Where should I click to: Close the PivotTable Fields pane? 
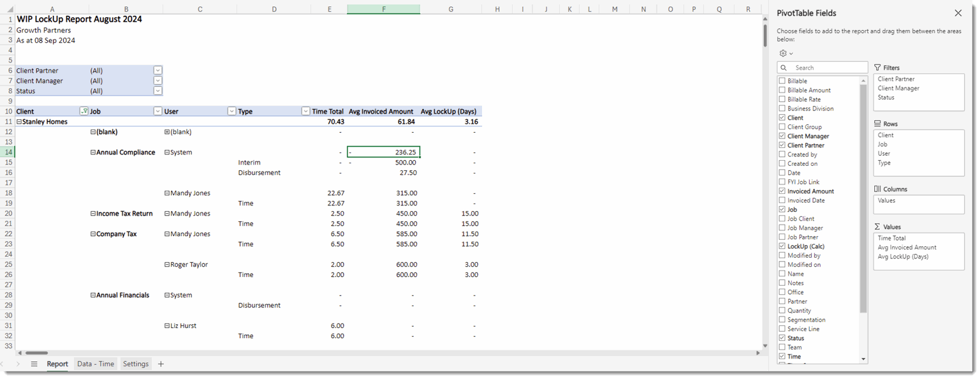pyautogui.click(x=958, y=13)
